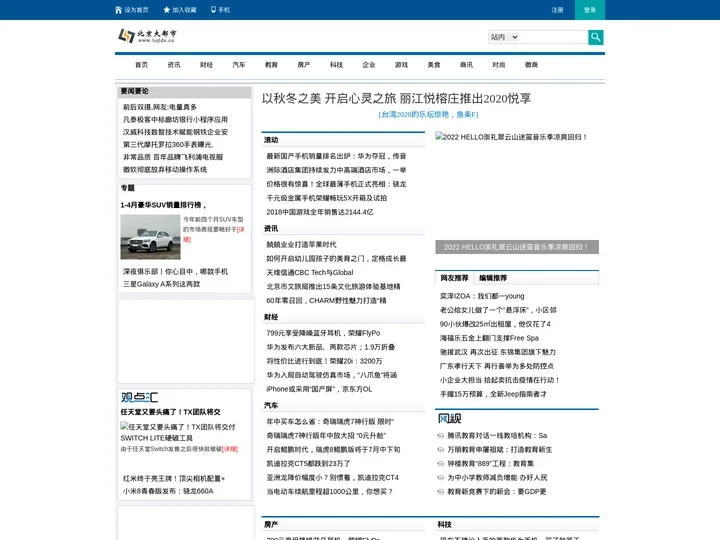This screenshot has width=720, height=540.
Task: Click the eye icon beside 钟楼教育"889"工程
Action: click(x=440, y=464)
